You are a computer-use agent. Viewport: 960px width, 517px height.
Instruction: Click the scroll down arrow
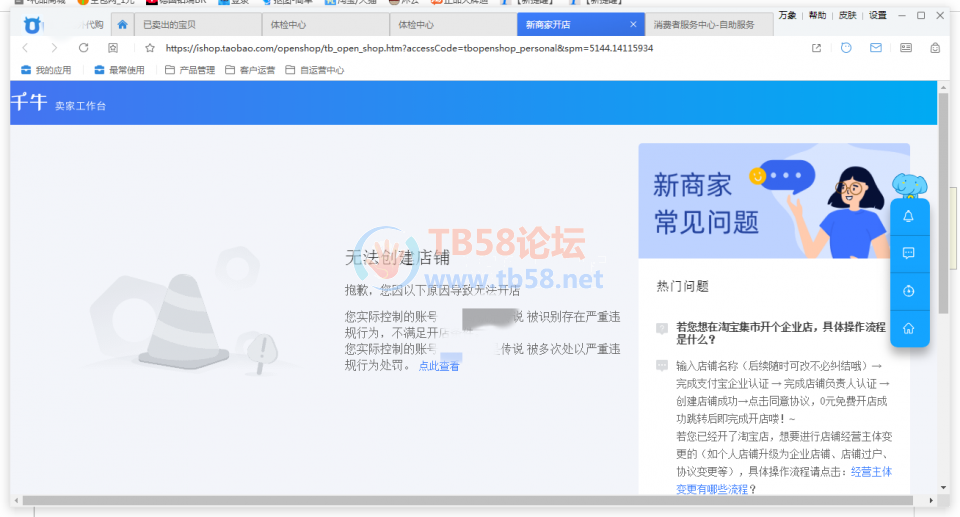[943, 488]
